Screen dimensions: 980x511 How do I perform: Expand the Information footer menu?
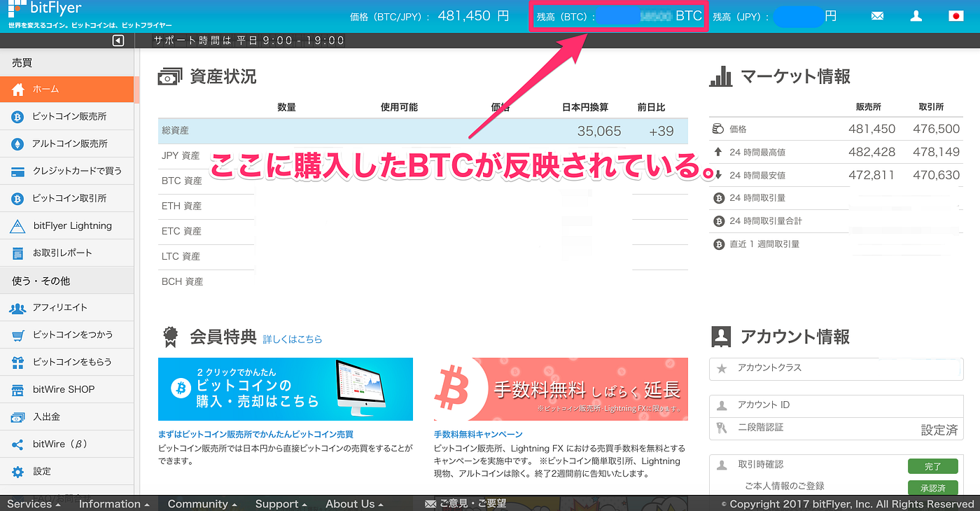pos(114,504)
